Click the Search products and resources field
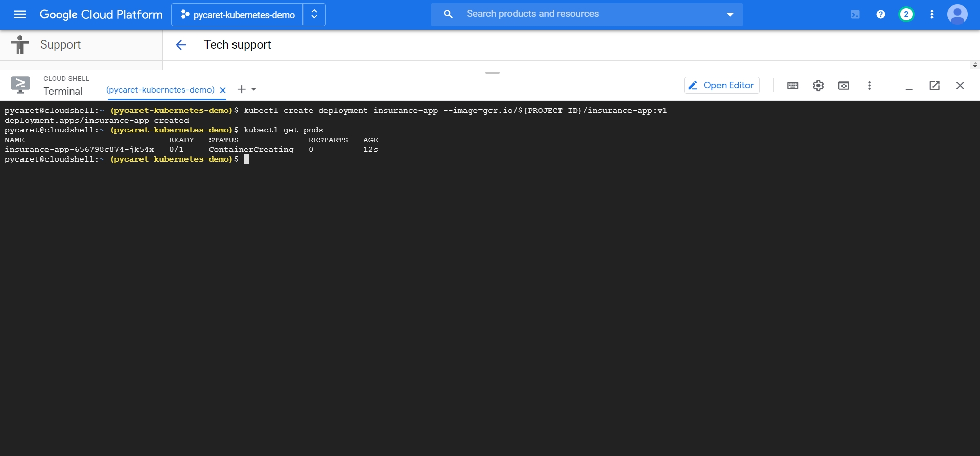Screen dimensions: 980x456 click(x=582, y=14)
